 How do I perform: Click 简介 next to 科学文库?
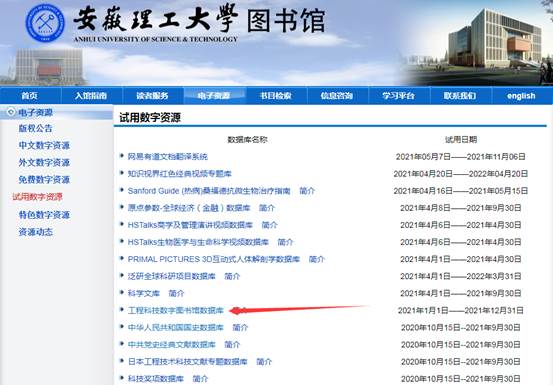176,293
